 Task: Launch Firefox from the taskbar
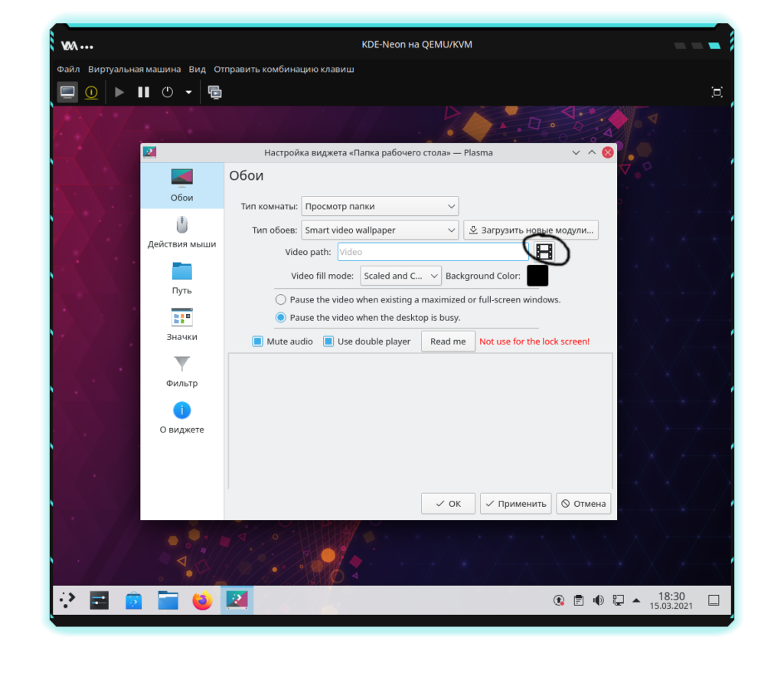point(202,601)
